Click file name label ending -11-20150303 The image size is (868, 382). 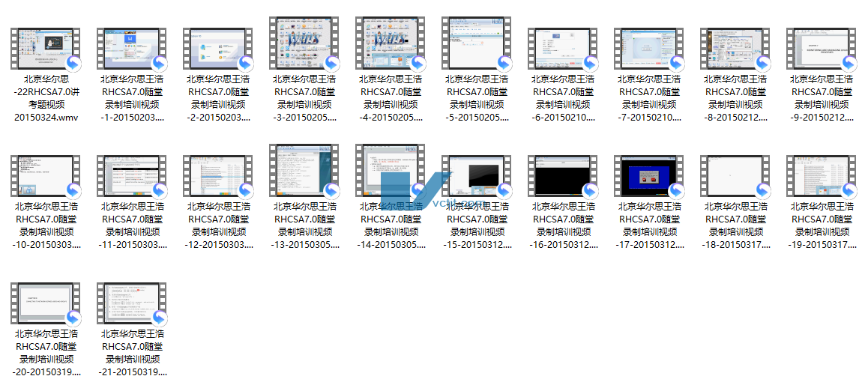point(133,225)
